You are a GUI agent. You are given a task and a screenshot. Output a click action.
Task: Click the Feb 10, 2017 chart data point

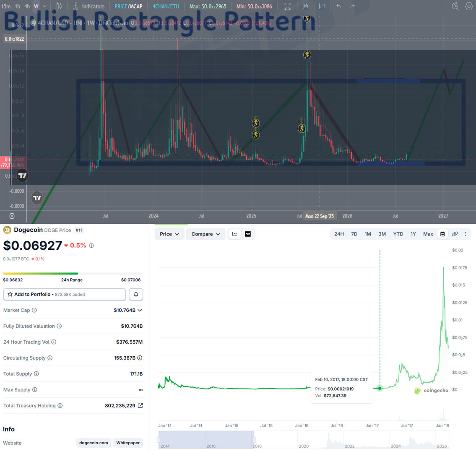(380, 388)
